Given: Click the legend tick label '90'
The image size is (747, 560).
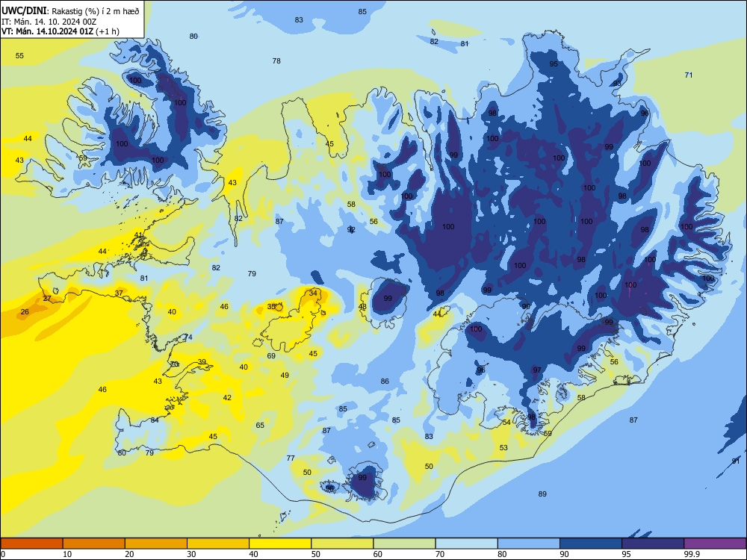Looking at the screenshot, I should point(564,554).
